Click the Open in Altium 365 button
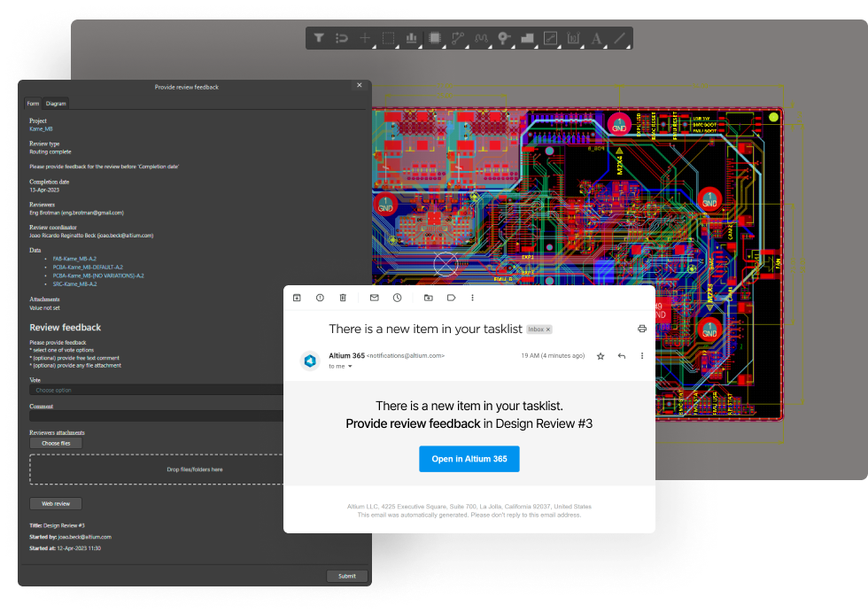868x613 pixels. 469,459
